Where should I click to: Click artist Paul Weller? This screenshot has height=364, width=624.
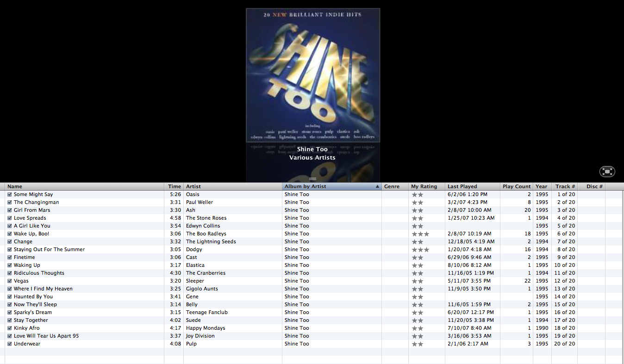click(200, 202)
